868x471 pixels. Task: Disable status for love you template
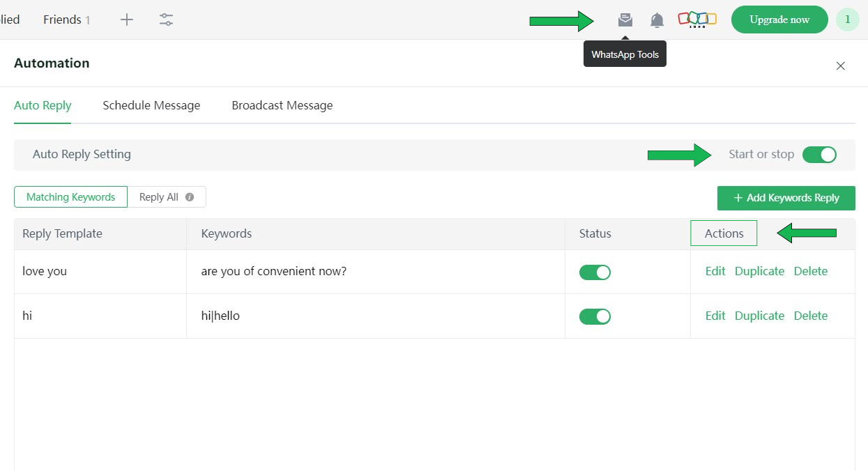pos(595,272)
